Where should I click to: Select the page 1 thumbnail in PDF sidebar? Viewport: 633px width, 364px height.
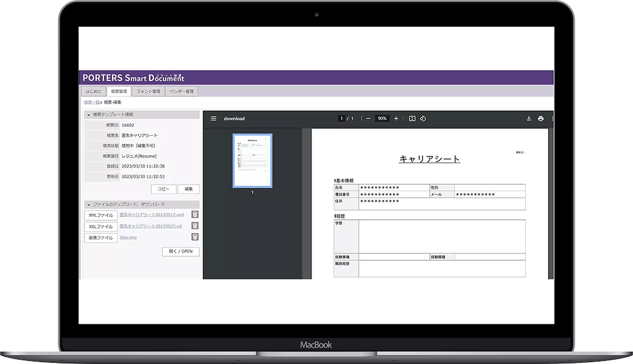(253, 161)
